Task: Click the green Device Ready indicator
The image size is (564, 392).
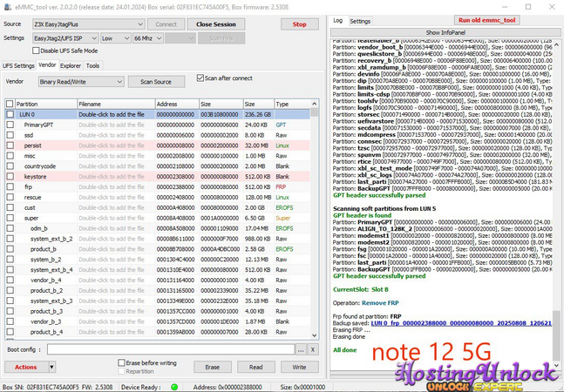Action: (174, 386)
